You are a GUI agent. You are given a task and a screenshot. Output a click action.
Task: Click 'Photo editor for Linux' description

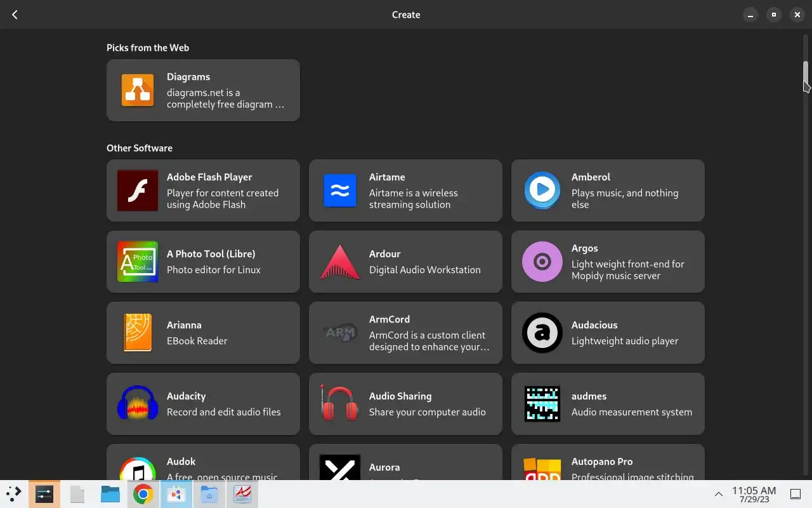click(x=214, y=270)
